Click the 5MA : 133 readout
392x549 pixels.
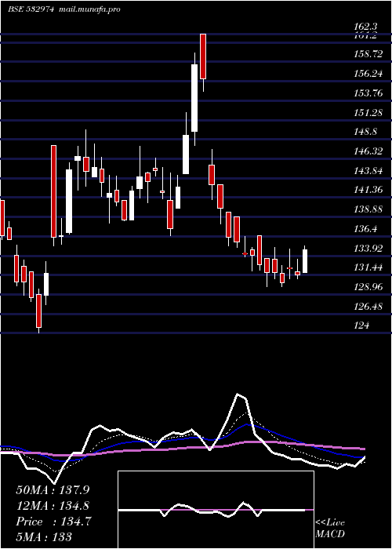[44, 536]
